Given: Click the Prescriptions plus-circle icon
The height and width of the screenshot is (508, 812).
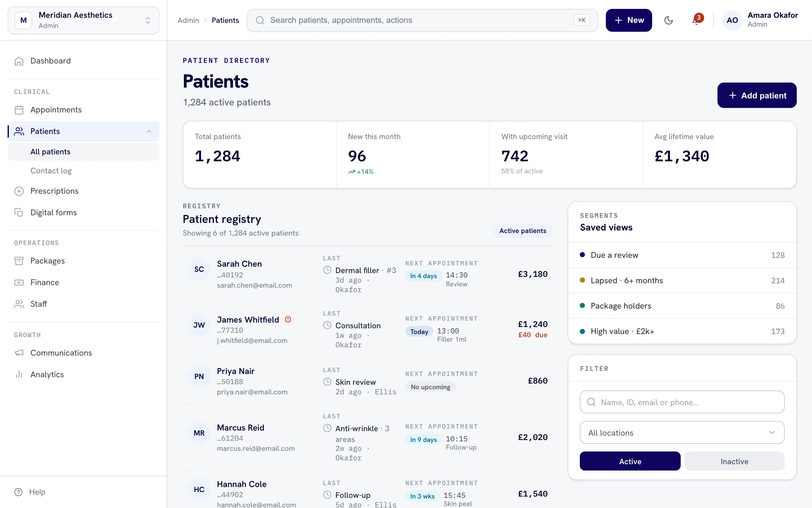Looking at the screenshot, I should pyautogui.click(x=19, y=191).
